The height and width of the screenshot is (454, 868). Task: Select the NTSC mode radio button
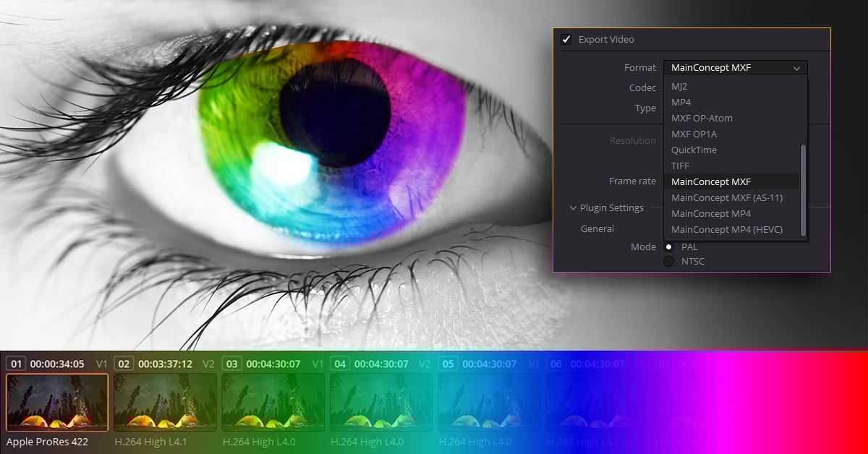tap(668, 262)
